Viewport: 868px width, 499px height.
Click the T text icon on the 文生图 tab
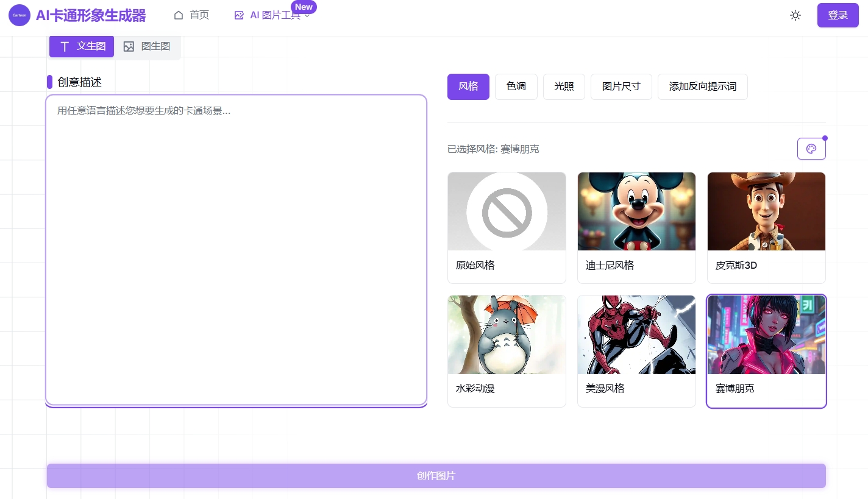pyautogui.click(x=65, y=47)
